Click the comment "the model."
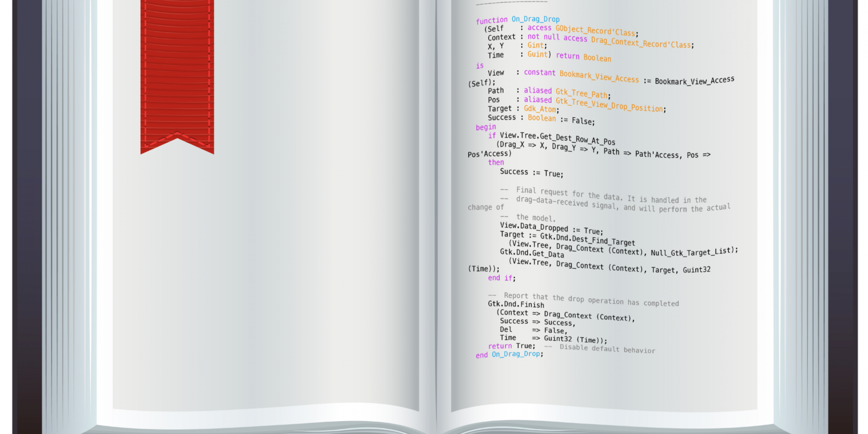The image size is (868, 434). [536, 217]
